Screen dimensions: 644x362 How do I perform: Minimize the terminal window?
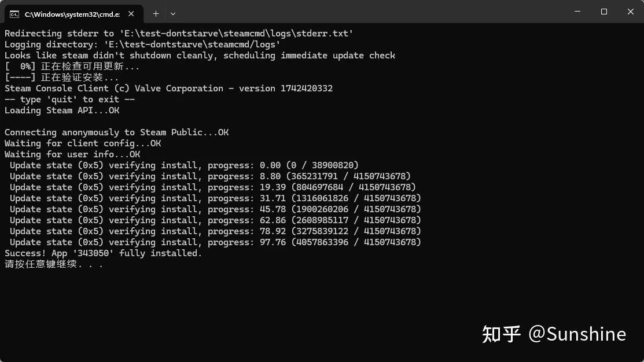pos(577,12)
